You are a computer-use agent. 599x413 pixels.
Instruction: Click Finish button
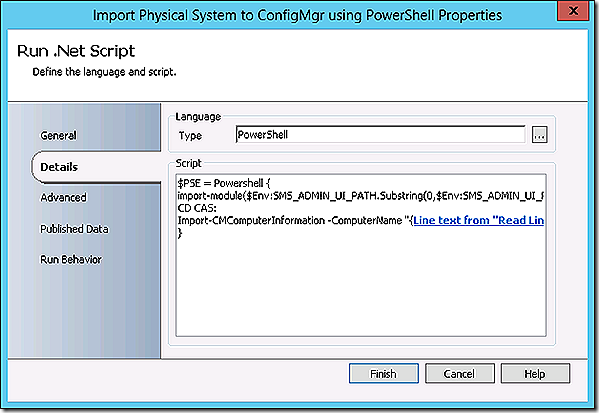click(x=384, y=373)
